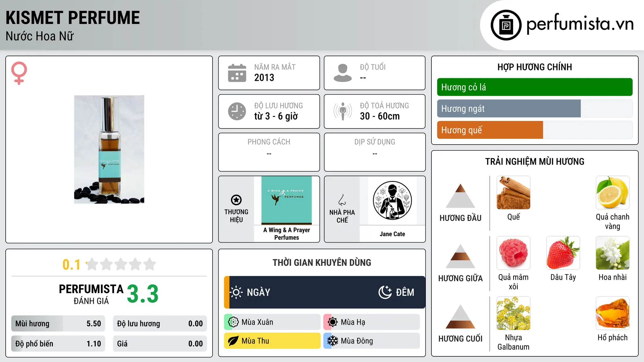This screenshot has width=644, height=362.
Task: Click the Độ phổ biến 1.10 score bar
Action: click(x=58, y=344)
